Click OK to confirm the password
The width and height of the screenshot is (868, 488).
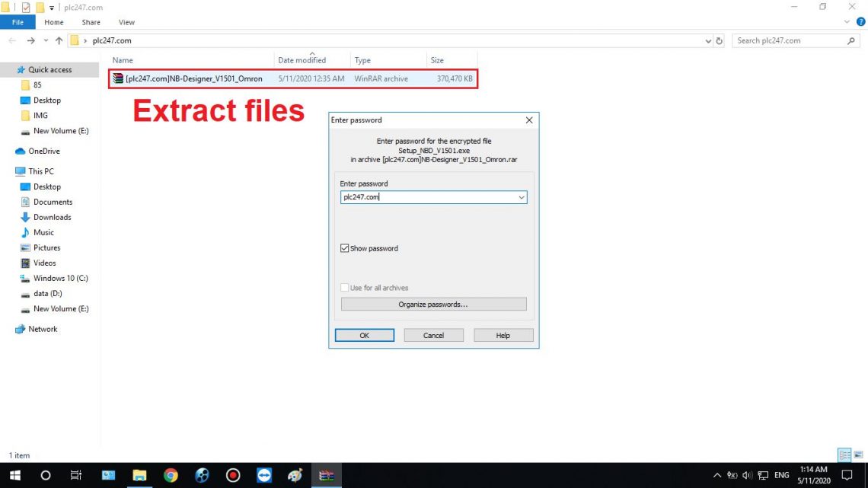[x=364, y=335]
